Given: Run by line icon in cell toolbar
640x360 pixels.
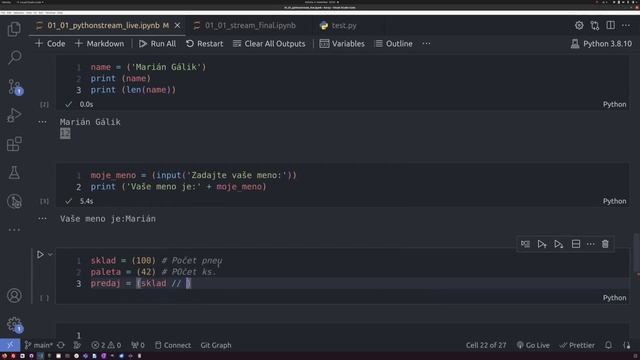Looking at the screenshot, I should (525, 244).
